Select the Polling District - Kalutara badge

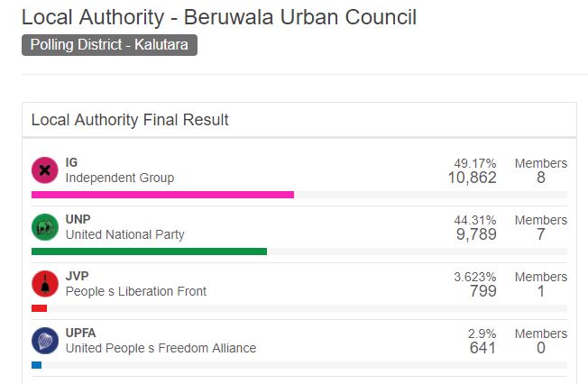point(109,45)
